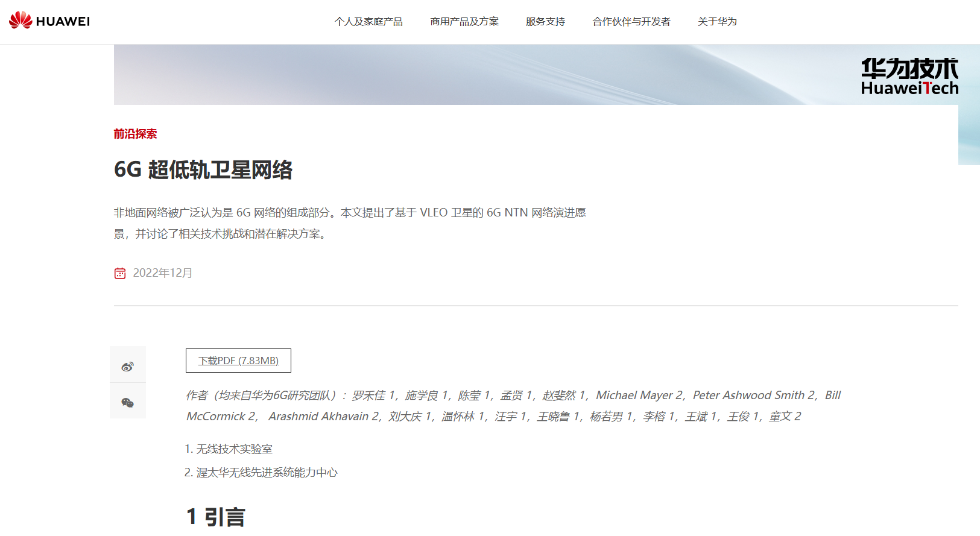
Task: Share article via WeChat icon
Action: pyautogui.click(x=127, y=402)
